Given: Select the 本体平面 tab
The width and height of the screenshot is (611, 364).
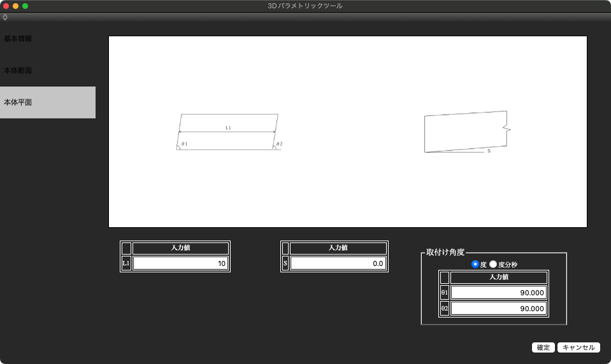Looking at the screenshot, I should 18,102.
